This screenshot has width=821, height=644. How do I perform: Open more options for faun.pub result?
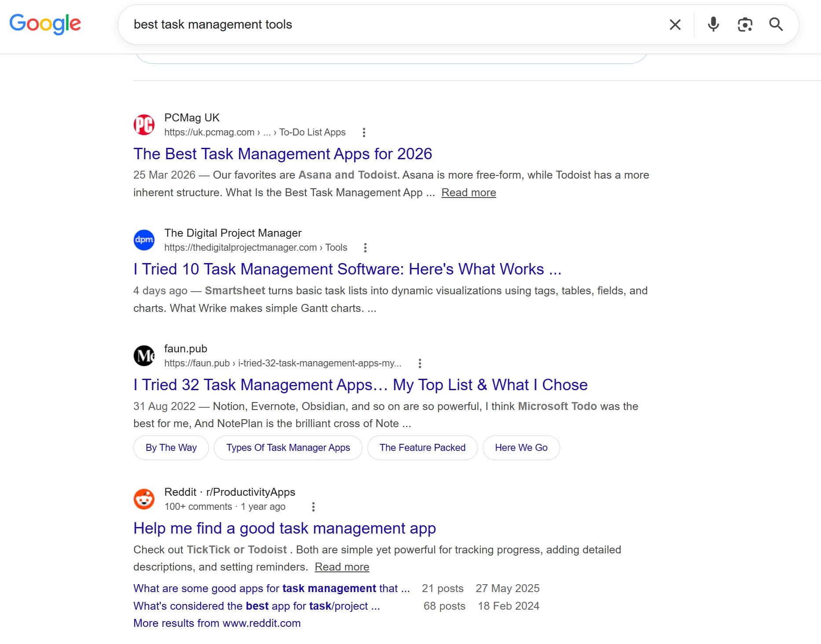(420, 363)
